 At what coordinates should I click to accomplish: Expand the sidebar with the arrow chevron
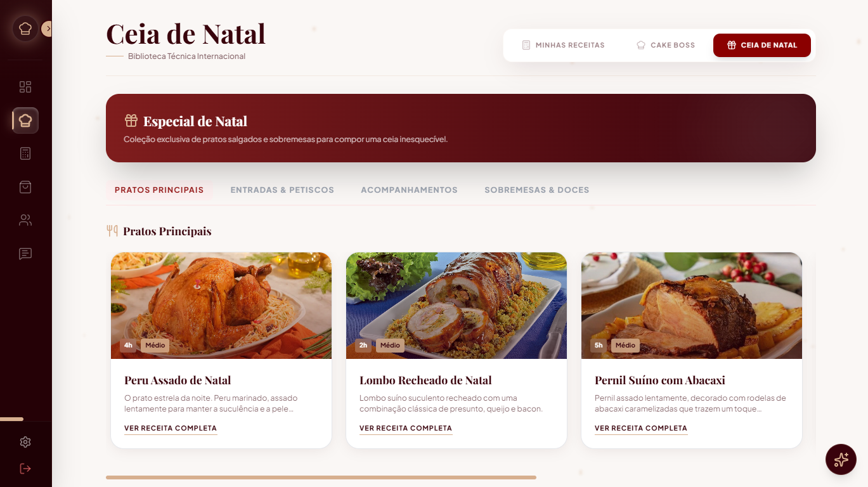pos(48,29)
